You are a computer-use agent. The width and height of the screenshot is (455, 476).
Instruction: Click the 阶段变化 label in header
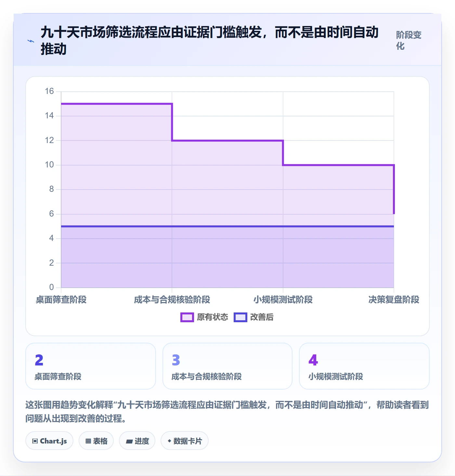click(x=409, y=40)
